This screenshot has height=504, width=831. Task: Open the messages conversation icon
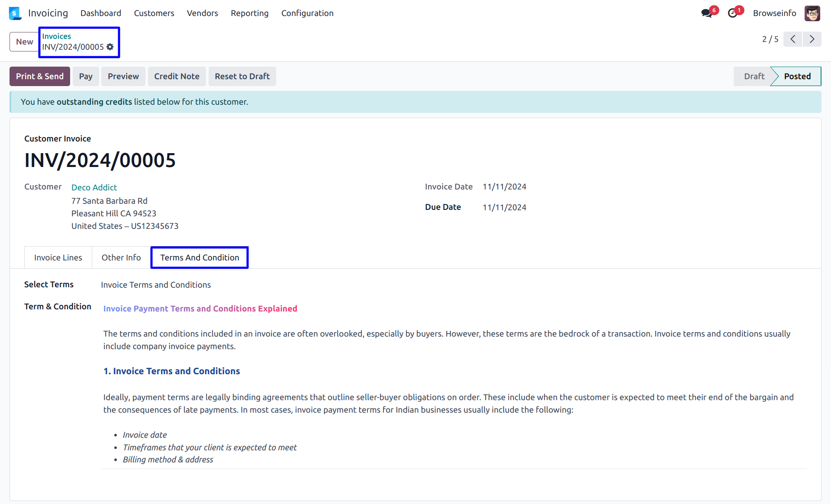click(x=706, y=13)
